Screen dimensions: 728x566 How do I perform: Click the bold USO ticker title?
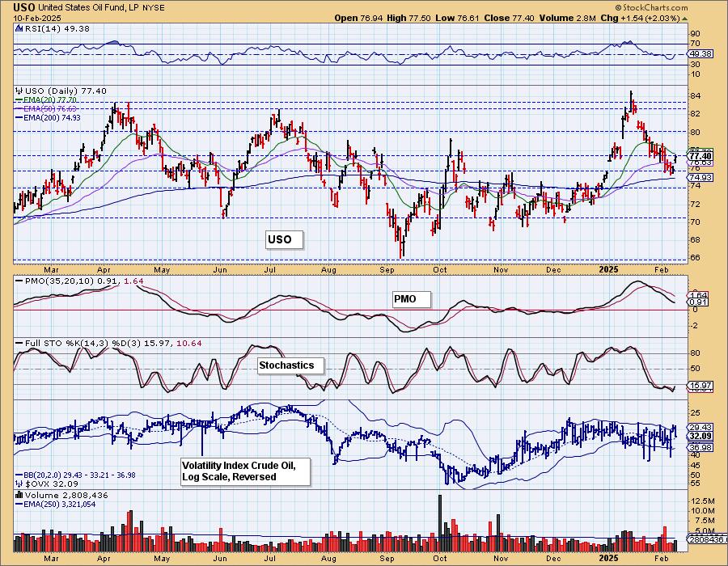click(x=23, y=7)
